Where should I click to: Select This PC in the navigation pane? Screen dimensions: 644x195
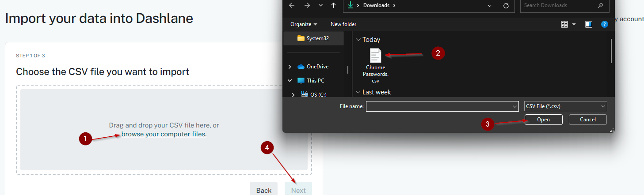point(311,81)
